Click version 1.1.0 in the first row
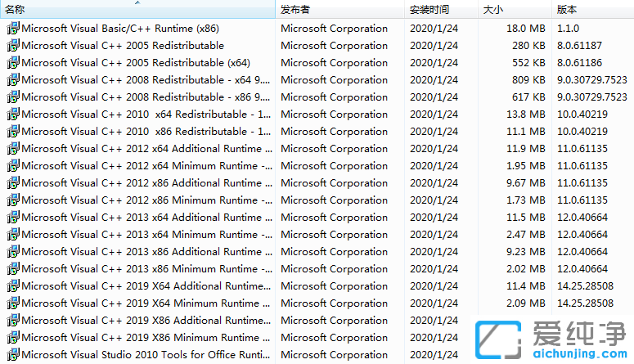Viewport: 634px width, 364px height. coord(568,29)
